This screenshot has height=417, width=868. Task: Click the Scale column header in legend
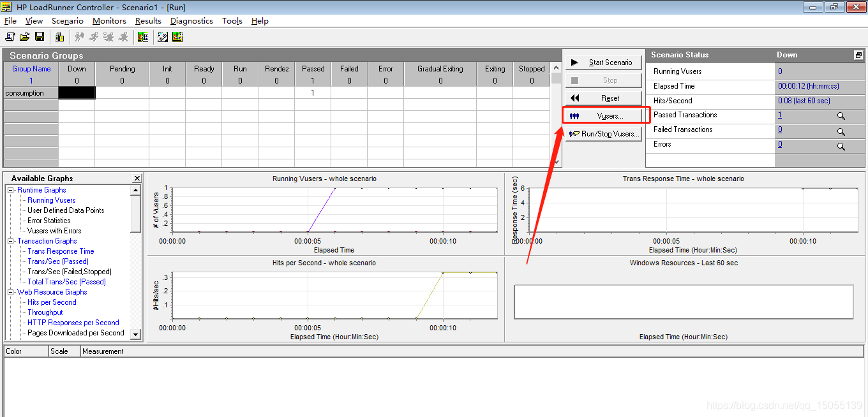pos(64,351)
